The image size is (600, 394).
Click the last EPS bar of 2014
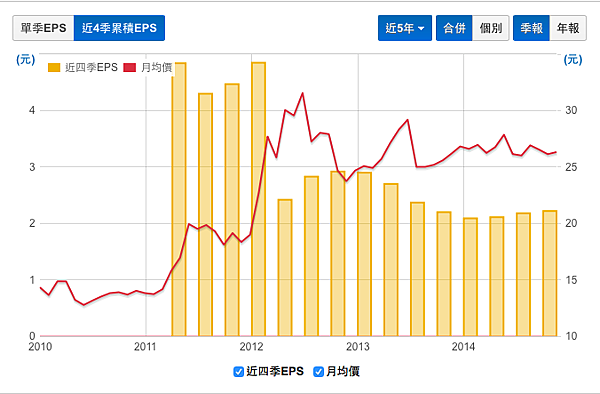pos(549,273)
